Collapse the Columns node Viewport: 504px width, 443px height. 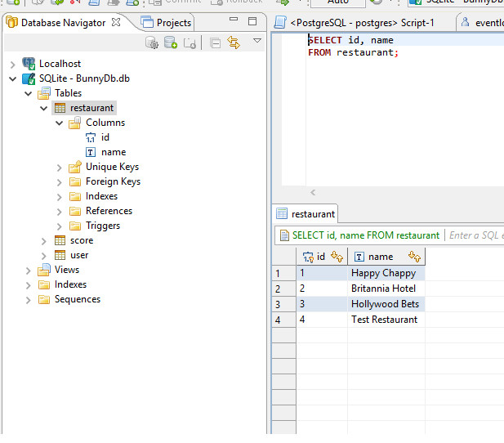point(59,123)
